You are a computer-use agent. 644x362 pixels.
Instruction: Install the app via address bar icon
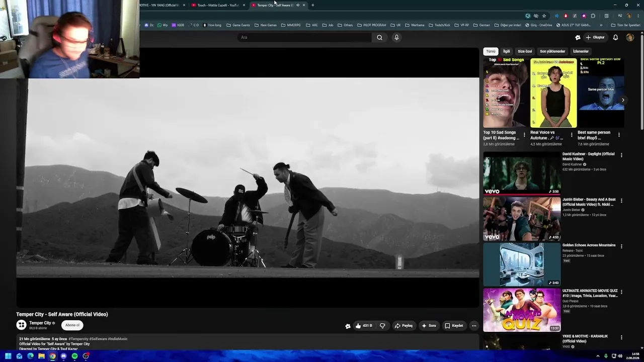pyautogui.click(x=528, y=16)
